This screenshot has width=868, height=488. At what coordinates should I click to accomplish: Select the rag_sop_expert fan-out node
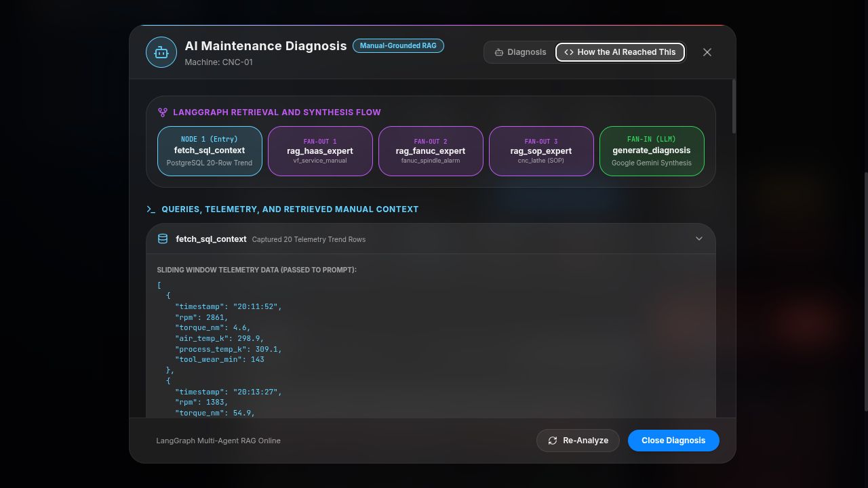(541, 151)
